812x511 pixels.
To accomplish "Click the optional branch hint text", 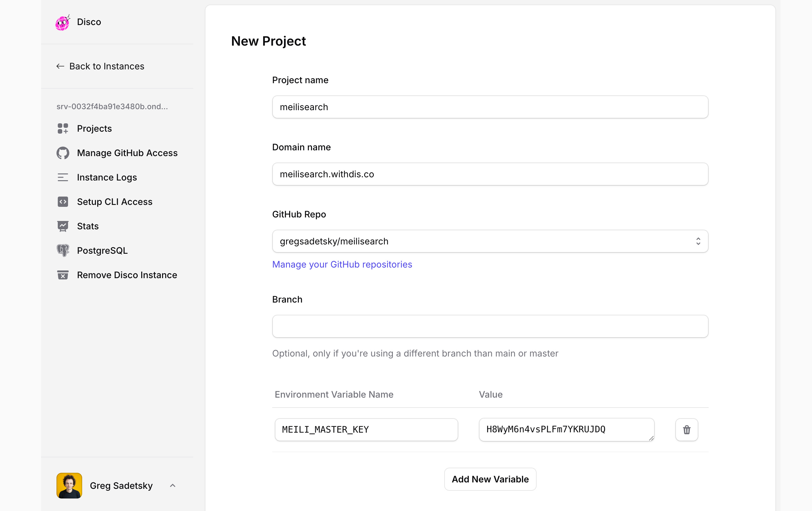I will pyautogui.click(x=415, y=353).
